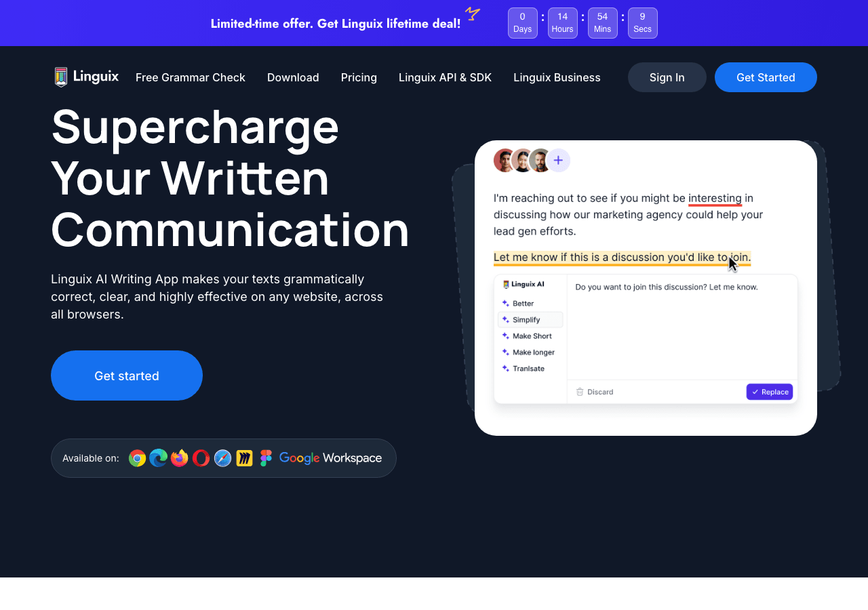868x610 pixels.
Task: Click the Limited-time lifetime deal banner text
Action: 336,24
